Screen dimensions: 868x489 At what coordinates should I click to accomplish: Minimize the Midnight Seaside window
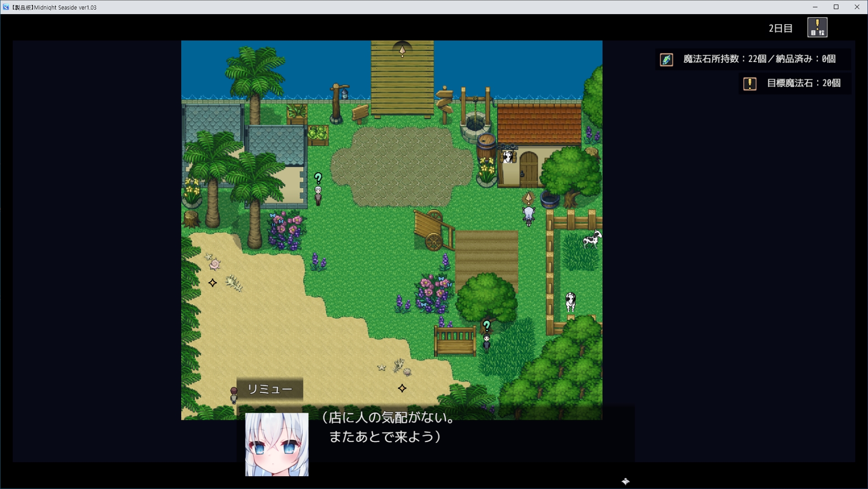[x=815, y=7]
